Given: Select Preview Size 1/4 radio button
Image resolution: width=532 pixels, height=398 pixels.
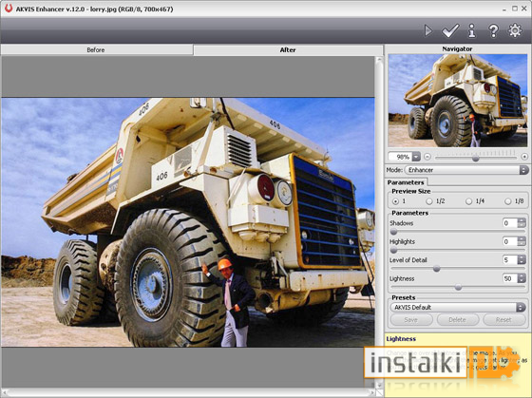Looking at the screenshot, I should point(468,201).
